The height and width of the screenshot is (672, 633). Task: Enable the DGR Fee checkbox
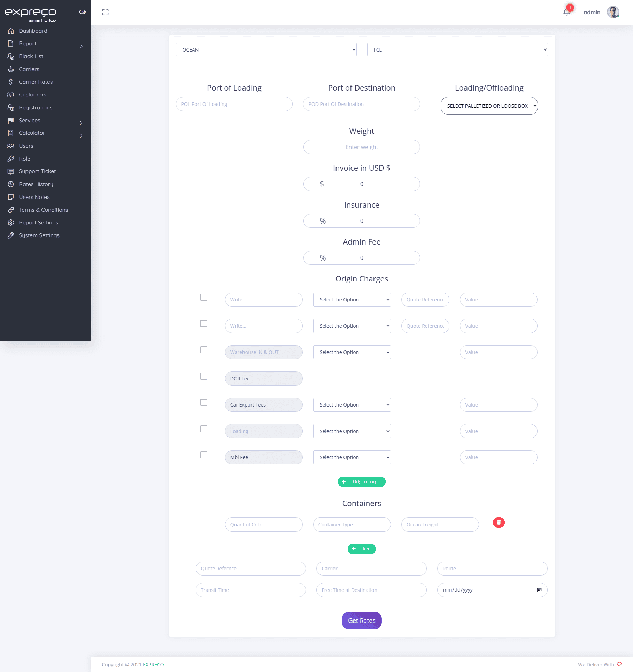pos(204,376)
